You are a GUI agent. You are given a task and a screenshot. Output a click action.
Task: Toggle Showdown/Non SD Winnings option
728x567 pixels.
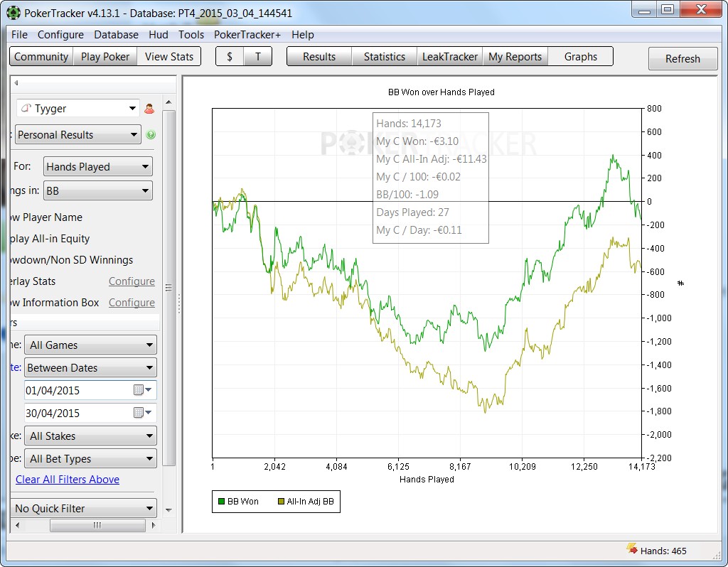click(72, 260)
